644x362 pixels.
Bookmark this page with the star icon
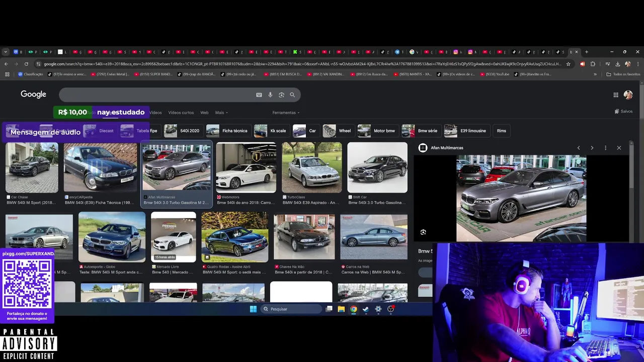click(568, 64)
